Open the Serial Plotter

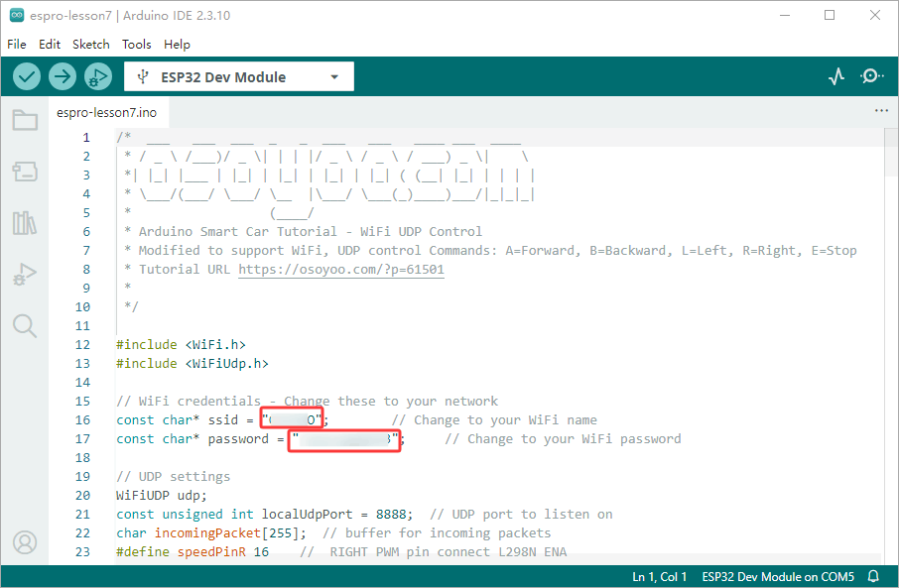836,76
